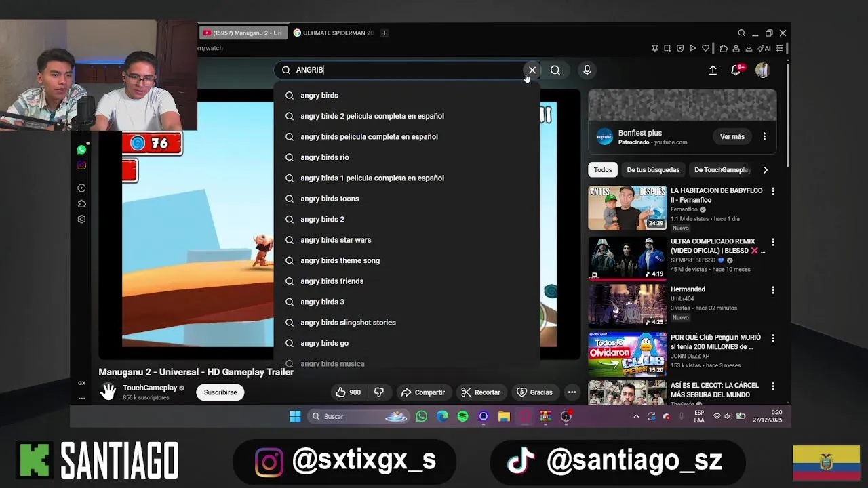Open options for LA HABITACION DE BABYFLOO video
This screenshot has width=868, height=488.
pyautogui.click(x=773, y=192)
